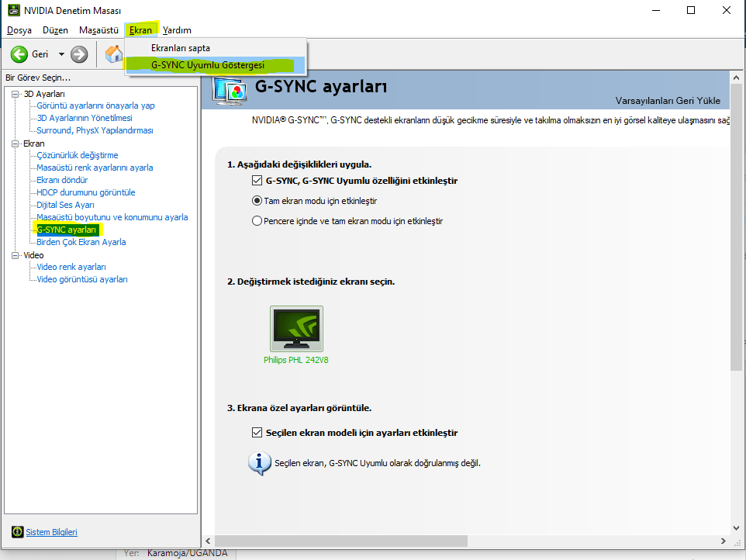Open 3D Ayarlarının Yönetilmesi
This screenshot has height=560, width=746.
point(85,118)
